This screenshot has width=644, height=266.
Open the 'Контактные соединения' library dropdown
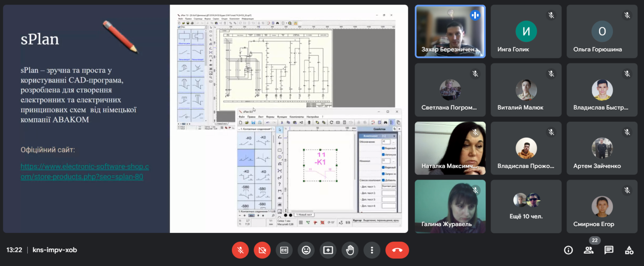(x=255, y=129)
